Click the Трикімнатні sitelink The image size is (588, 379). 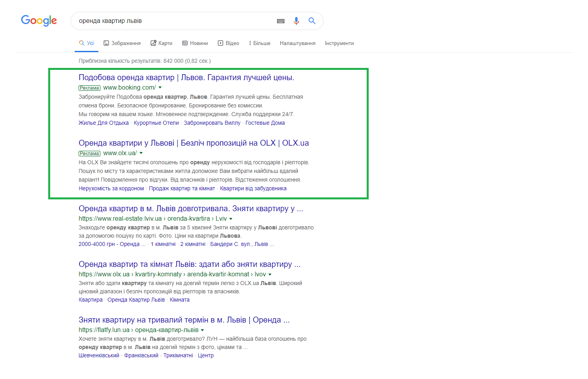pos(178,355)
